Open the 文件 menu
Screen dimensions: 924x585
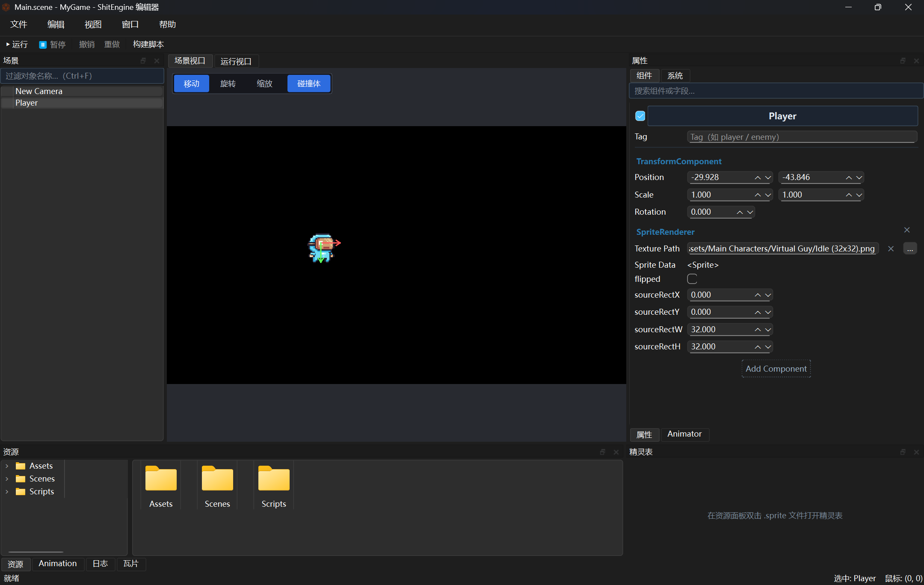(x=19, y=24)
